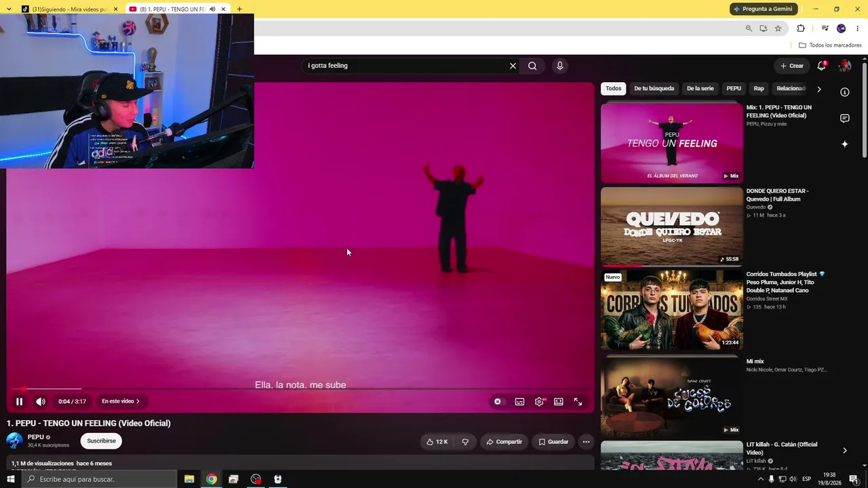The image size is (868, 488).
Task: Click Pregunta a Gemini button
Action: coord(764,9)
